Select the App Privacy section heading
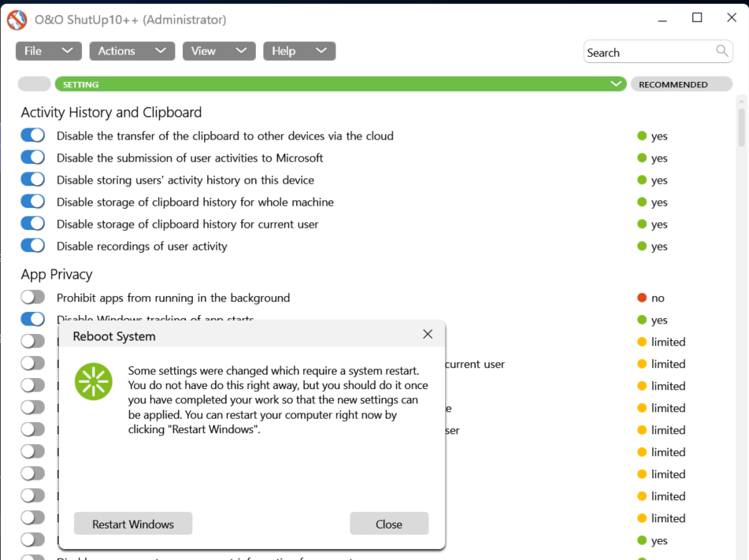749x560 pixels. [x=57, y=274]
